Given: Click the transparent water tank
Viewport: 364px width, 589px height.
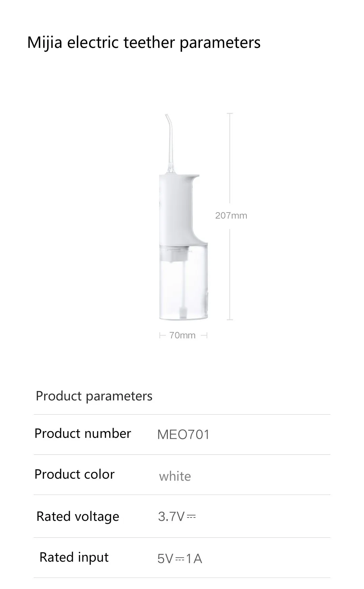Looking at the screenshot, I should point(183,282).
